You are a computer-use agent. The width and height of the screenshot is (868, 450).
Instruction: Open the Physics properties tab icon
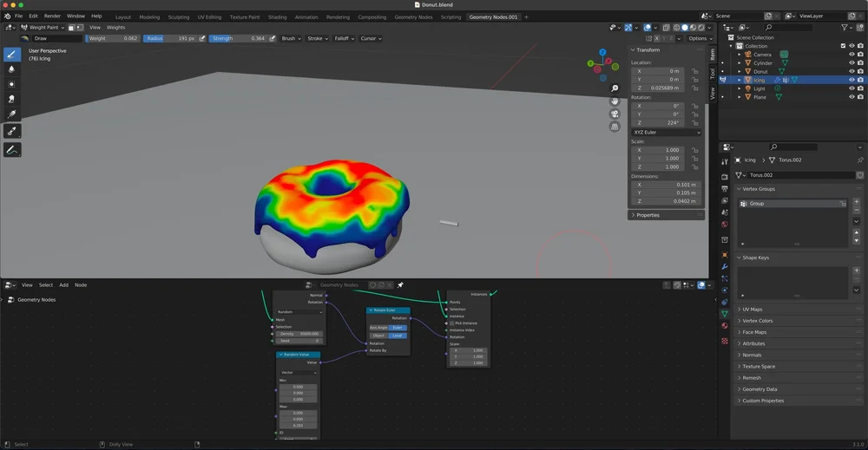[725, 290]
